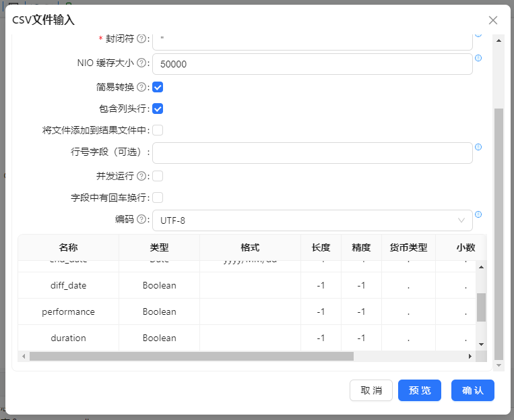Screen dimensions: 514x420
Task: Click help icon next to 简易转换
Action: [141, 87]
